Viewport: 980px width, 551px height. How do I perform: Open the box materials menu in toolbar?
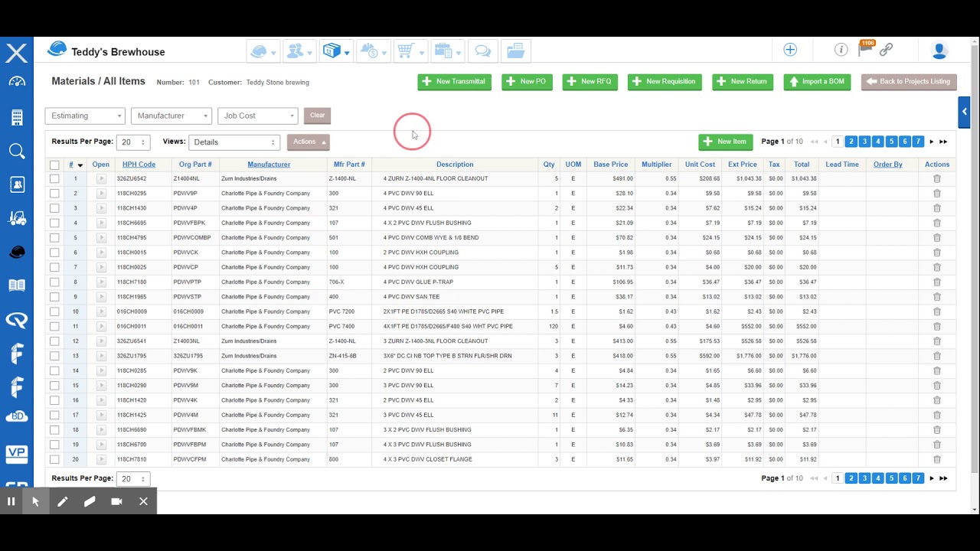[x=335, y=51]
